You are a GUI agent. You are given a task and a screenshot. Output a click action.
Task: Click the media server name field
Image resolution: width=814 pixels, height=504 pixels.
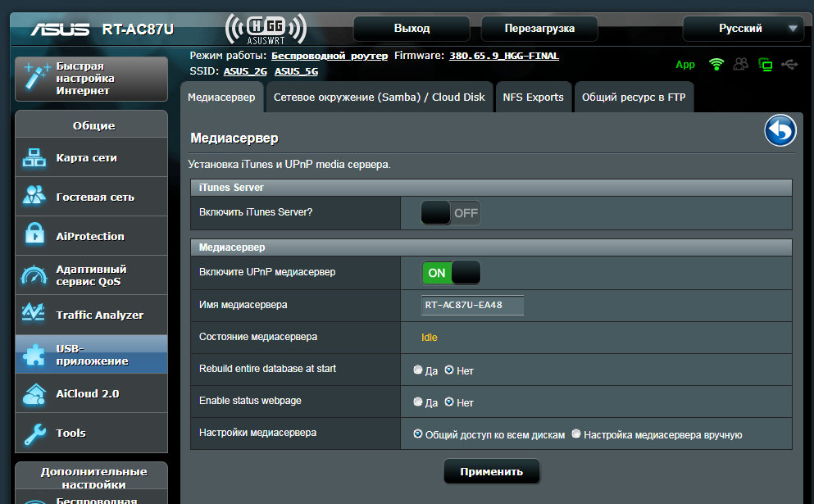coord(472,305)
